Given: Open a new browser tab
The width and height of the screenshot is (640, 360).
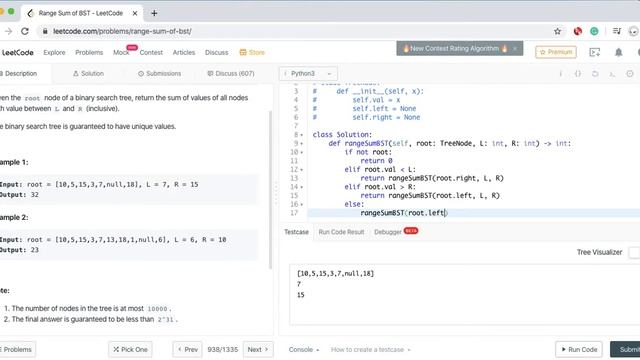Looking at the screenshot, I should [154, 13].
